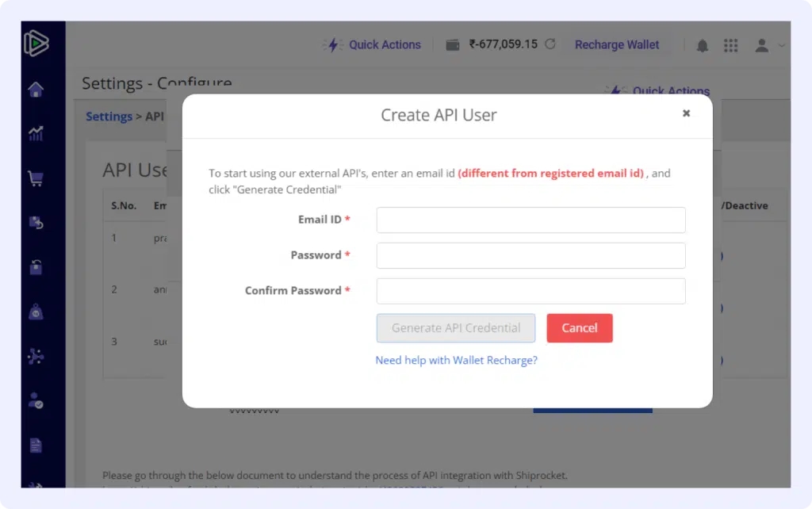Viewport: 812px width, 509px height.
Task: Open the network nodes sidebar icon
Action: tap(36, 357)
